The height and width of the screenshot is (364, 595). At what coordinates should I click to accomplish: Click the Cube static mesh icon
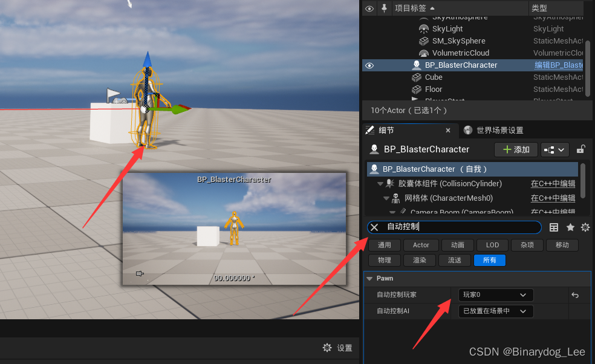pyautogui.click(x=417, y=77)
